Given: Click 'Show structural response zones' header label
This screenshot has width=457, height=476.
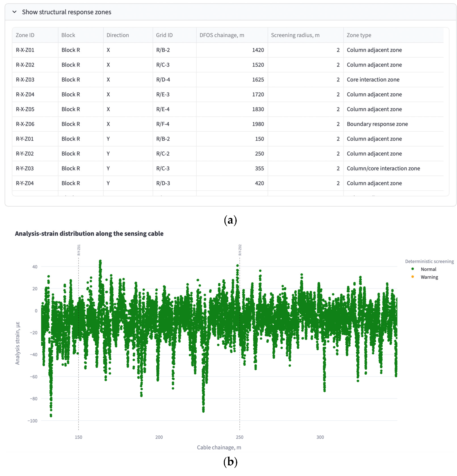Looking at the screenshot, I should 66,12.
